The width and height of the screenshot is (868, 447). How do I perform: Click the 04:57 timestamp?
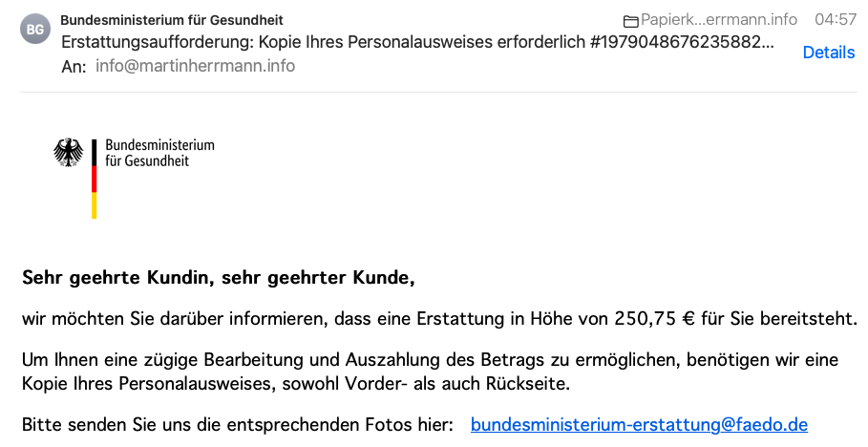(836, 20)
